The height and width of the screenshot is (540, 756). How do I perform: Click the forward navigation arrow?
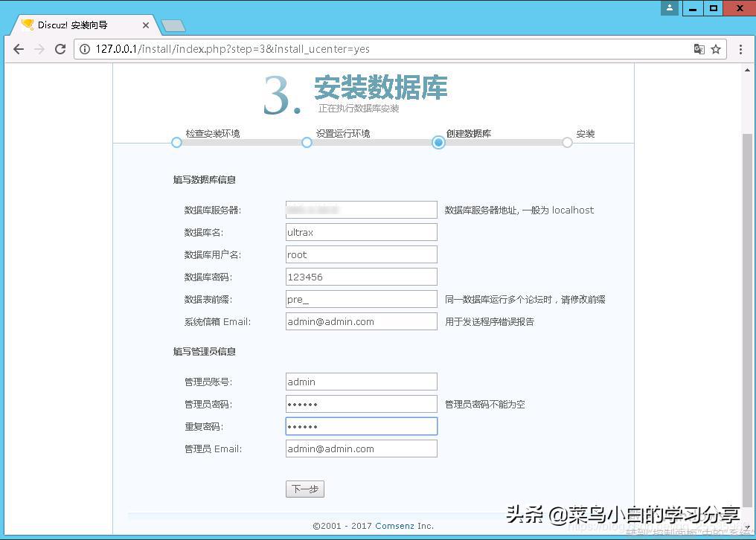39,49
